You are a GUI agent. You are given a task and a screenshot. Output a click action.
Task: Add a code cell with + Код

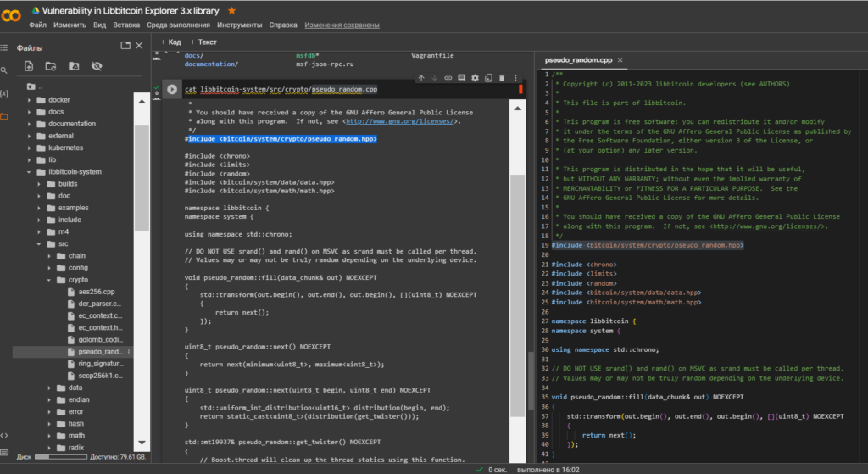coord(170,42)
